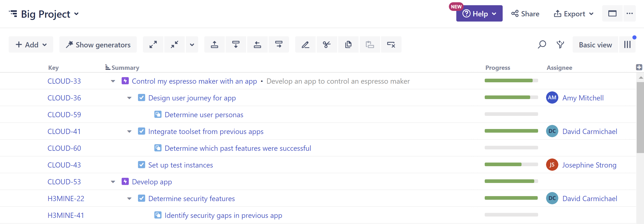Toggle the full-screen panel layout button

point(612,13)
